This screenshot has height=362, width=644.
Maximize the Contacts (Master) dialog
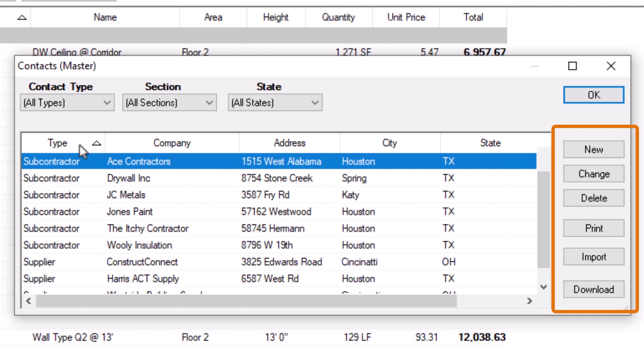(572, 66)
